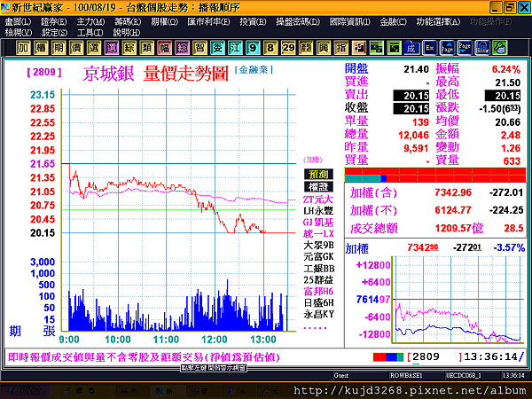Select 大眾9B in the warrant list

[318, 246]
